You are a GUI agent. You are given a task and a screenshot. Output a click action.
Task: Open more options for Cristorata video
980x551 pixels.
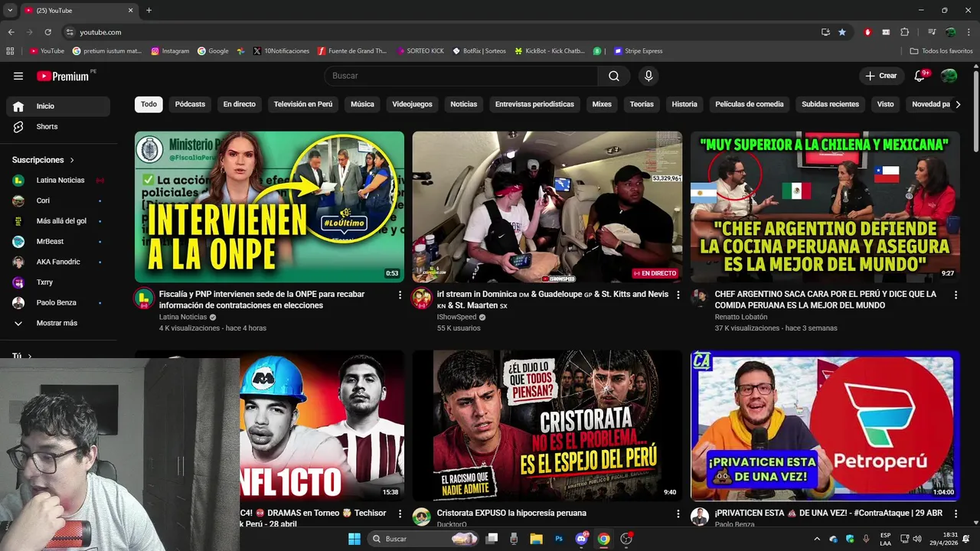[x=678, y=514]
